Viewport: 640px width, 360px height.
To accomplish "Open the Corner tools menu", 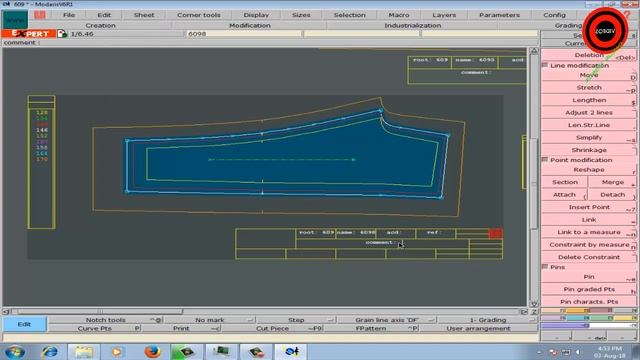I will click(199, 15).
